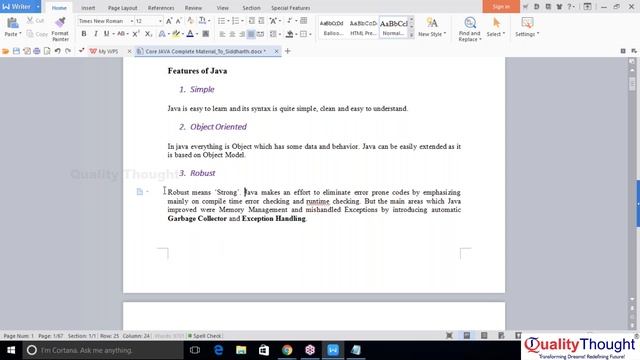Open highlight color picker
The height and width of the screenshot is (360, 640).
182,34
